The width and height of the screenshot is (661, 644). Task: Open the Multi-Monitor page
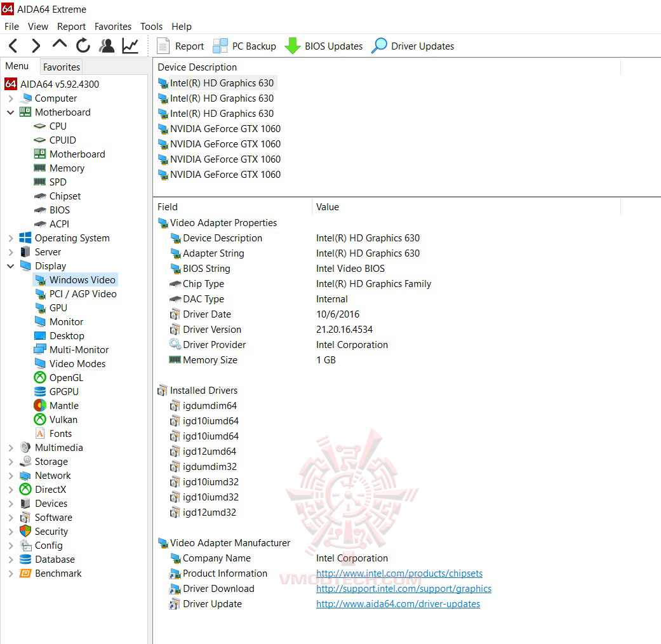(x=72, y=349)
